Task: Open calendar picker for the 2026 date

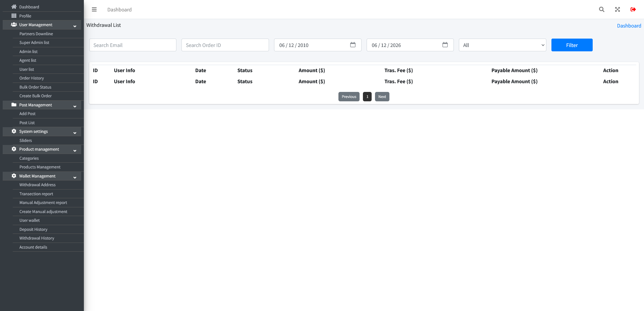Action: 445,45
